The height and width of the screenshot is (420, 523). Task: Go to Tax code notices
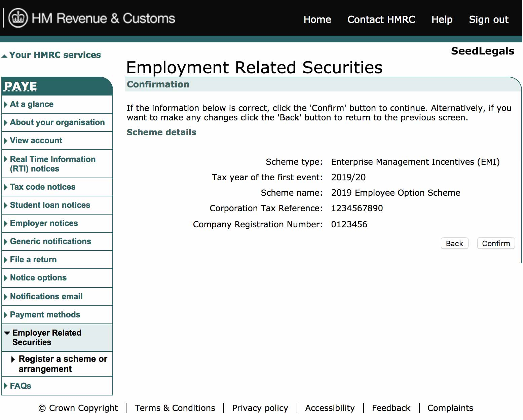click(x=43, y=187)
